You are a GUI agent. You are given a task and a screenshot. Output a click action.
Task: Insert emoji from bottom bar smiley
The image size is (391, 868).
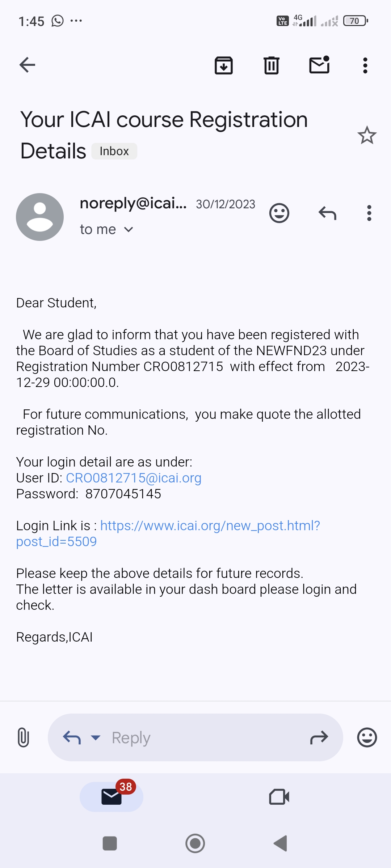[367, 737]
